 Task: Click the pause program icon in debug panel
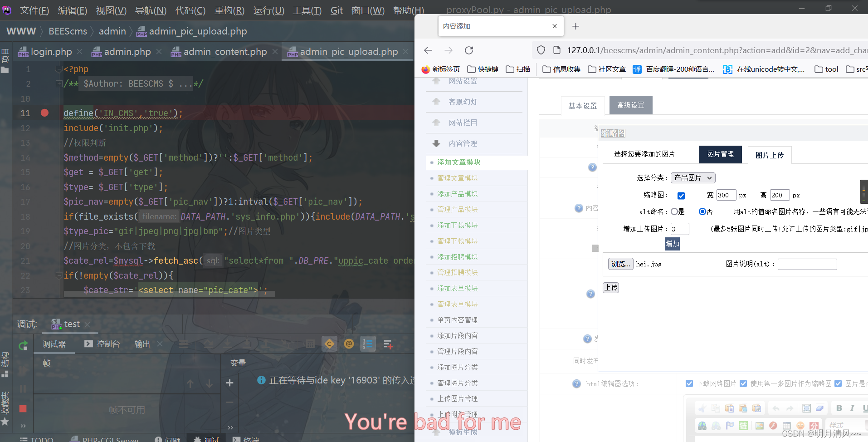(x=23, y=388)
